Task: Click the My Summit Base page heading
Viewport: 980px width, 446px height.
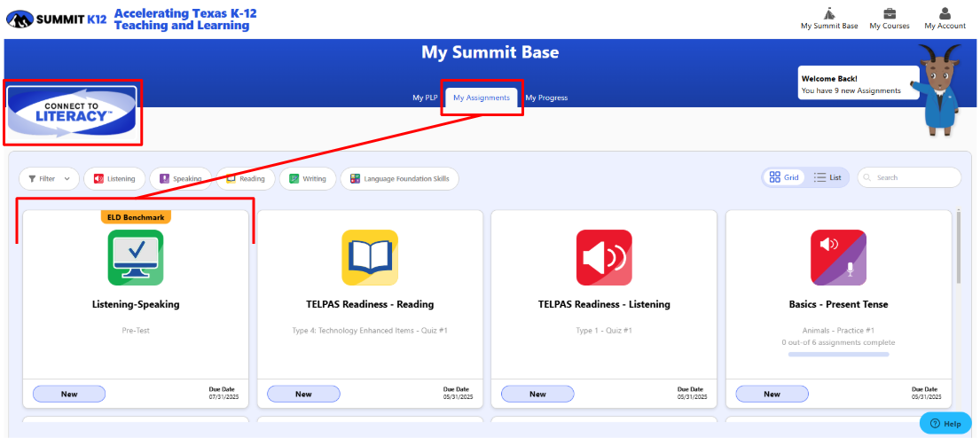Action: click(490, 52)
